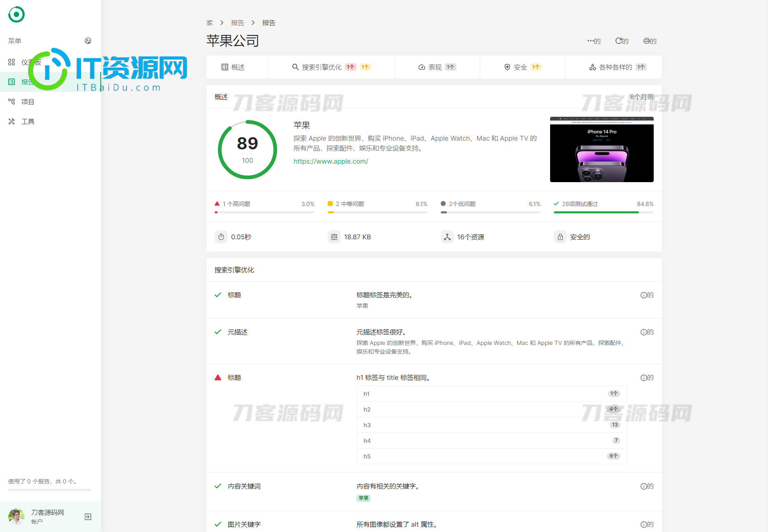Click the 使用了 0 个报告 usage text
The width and height of the screenshot is (768, 532).
[x=43, y=481]
